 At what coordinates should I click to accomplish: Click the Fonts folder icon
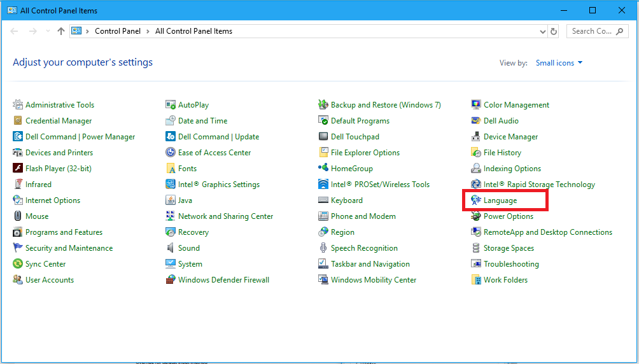point(171,169)
